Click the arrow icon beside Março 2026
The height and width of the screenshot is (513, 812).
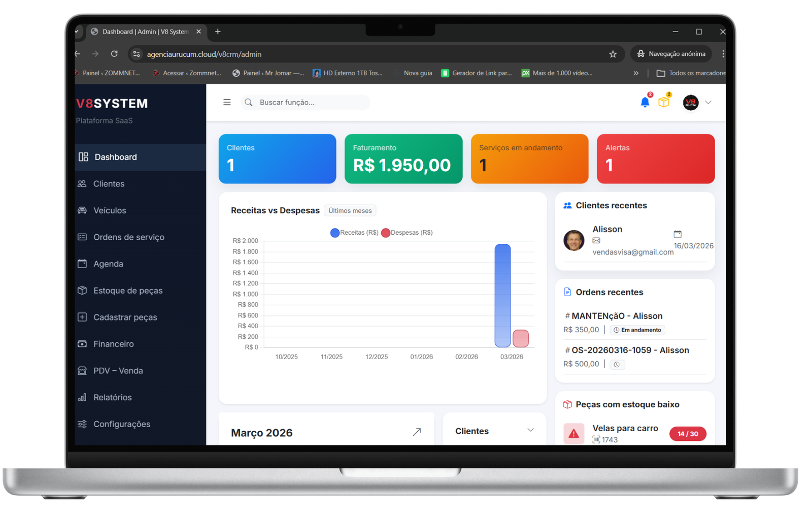pyautogui.click(x=417, y=432)
